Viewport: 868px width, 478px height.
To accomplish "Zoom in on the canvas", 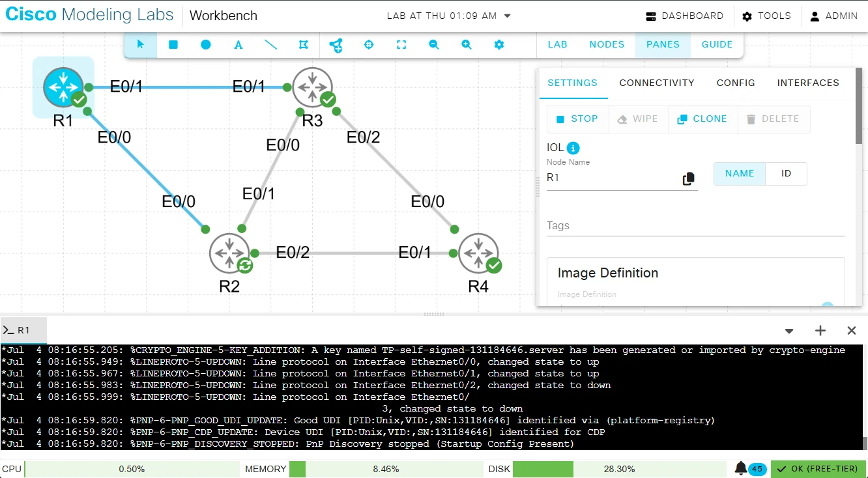I will 467,45.
